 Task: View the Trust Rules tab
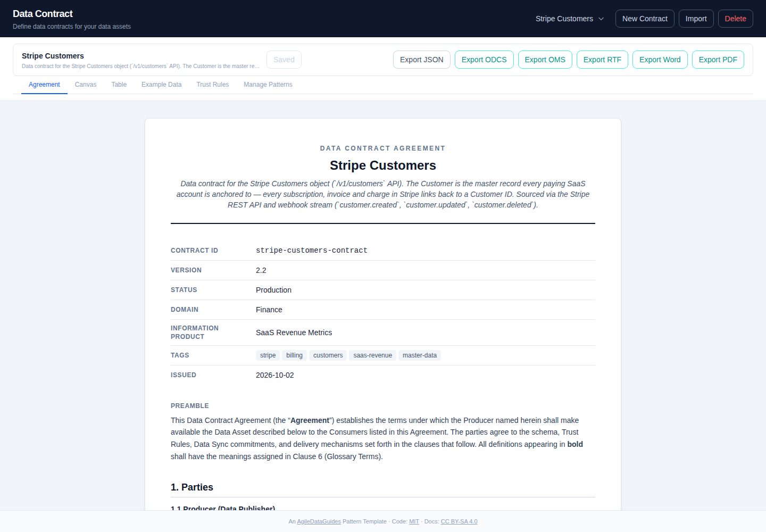coord(213,85)
